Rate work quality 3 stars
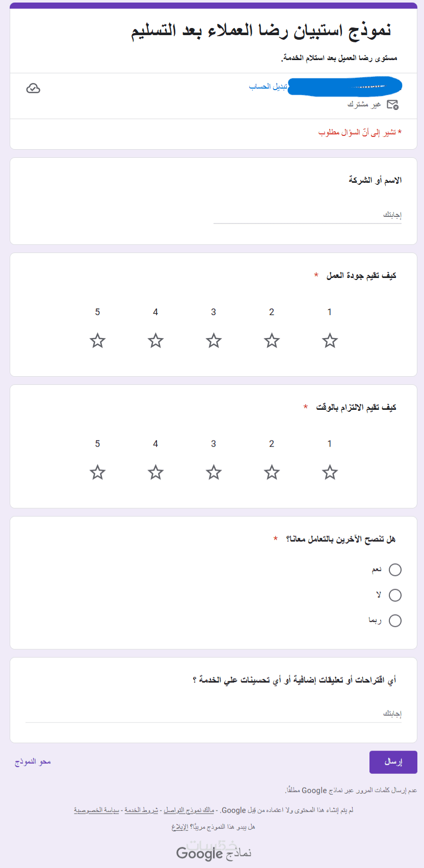The image size is (424, 868). click(214, 341)
